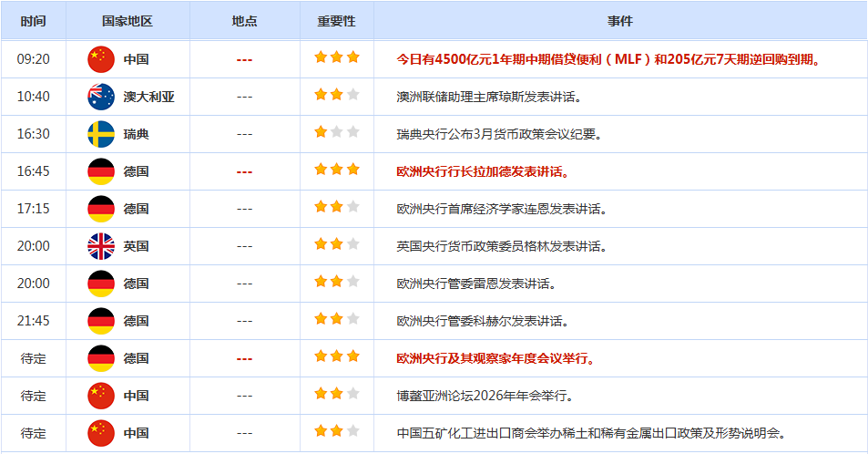Click the star rating in the 21:45 row
This screenshot has height=454, width=868.
tap(337, 319)
